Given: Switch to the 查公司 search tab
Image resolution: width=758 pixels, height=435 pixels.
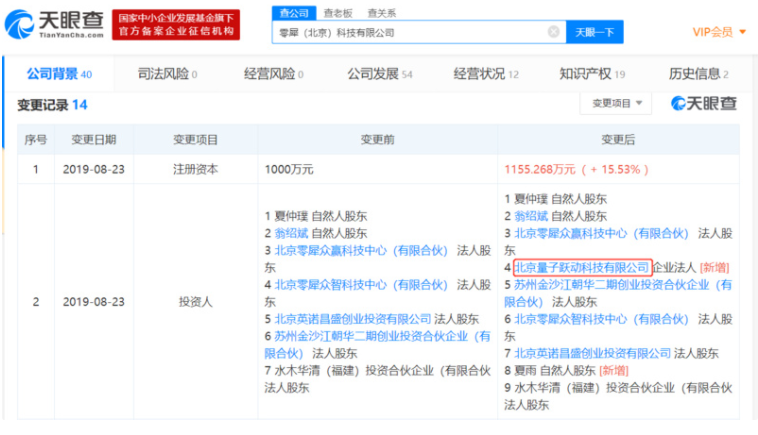Looking at the screenshot, I should (294, 13).
